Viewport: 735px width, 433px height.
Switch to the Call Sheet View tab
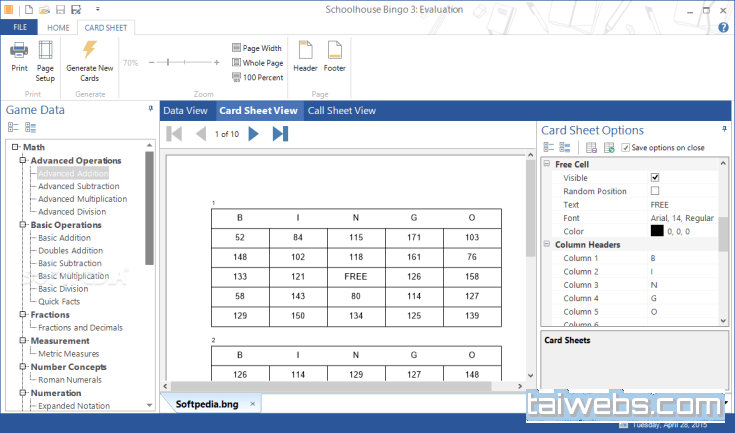pyautogui.click(x=341, y=110)
